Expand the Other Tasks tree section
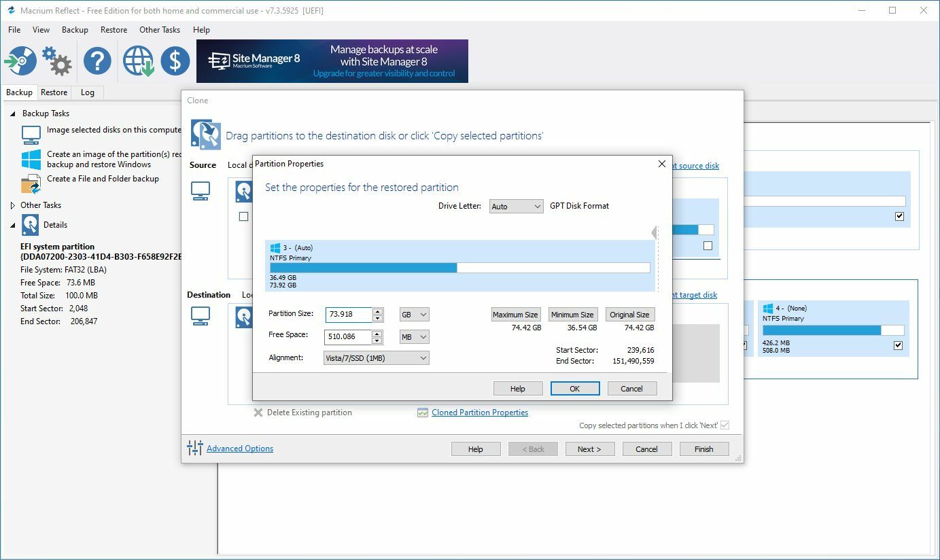Image resolution: width=940 pixels, height=560 pixels. click(13, 205)
